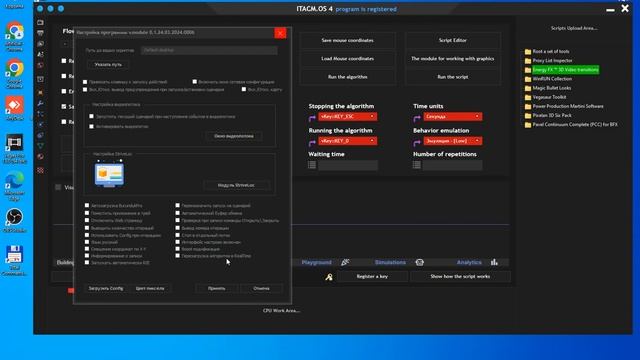Image resolution: width=640 pixels, height=360 pixels.
Task: Open the Running the algorithm key dropdown
Action: [x=348, y=141]
